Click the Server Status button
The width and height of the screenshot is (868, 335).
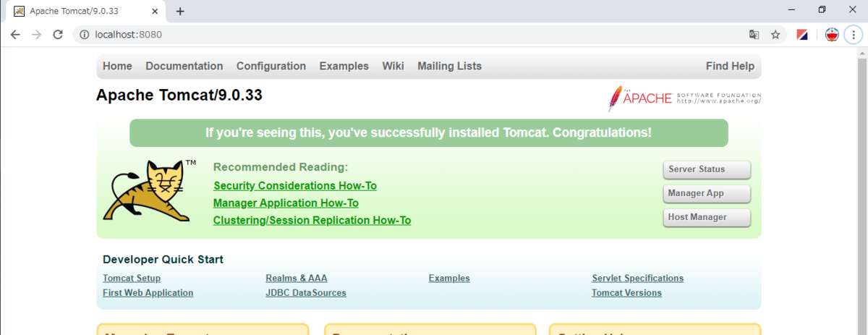pyautogui.click(x=707, y=169)
